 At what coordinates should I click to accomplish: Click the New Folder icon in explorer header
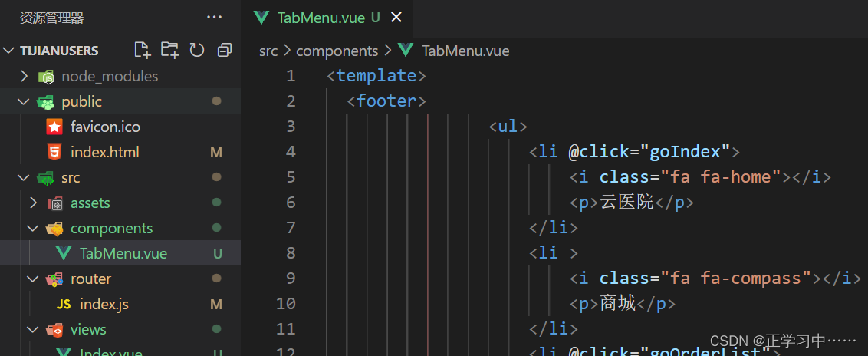click(x=170, y=51)
